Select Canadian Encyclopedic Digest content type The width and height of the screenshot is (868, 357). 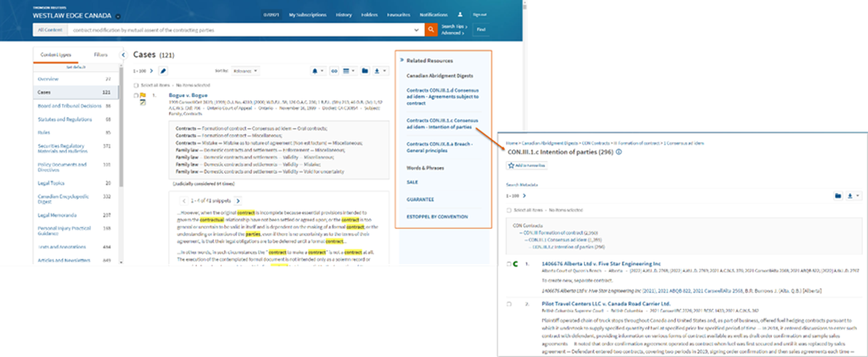pyautogui.click(x=63, y=199)
